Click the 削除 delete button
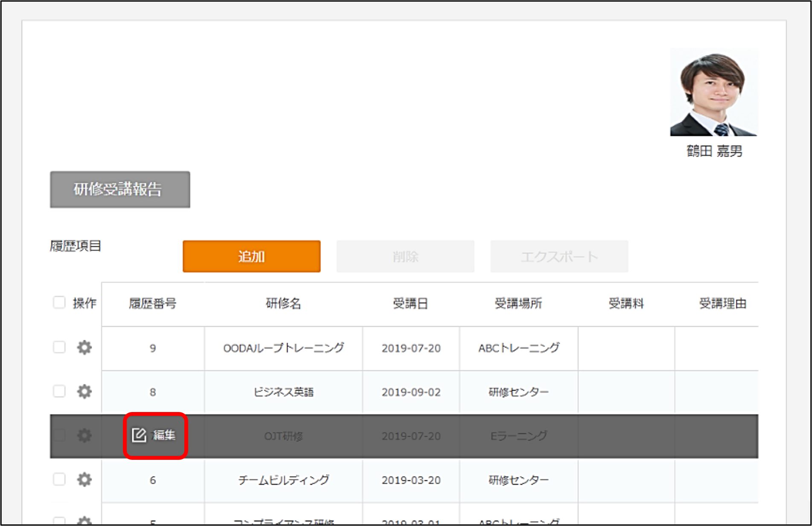 [x=405, y=256]
